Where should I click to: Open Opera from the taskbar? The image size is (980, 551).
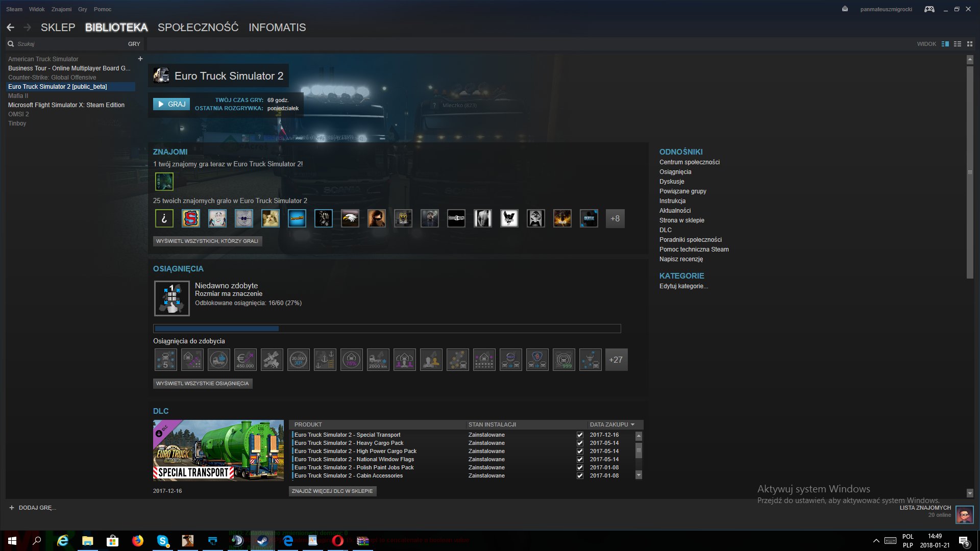338,541
